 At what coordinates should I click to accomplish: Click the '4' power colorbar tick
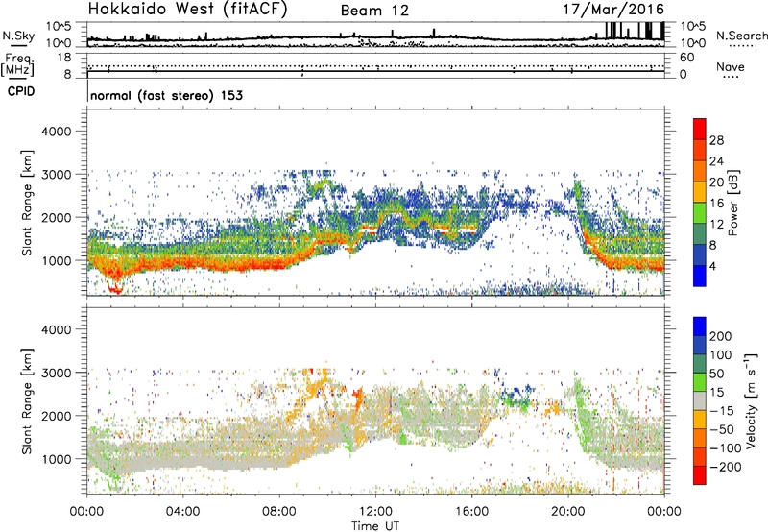(712, 266)
